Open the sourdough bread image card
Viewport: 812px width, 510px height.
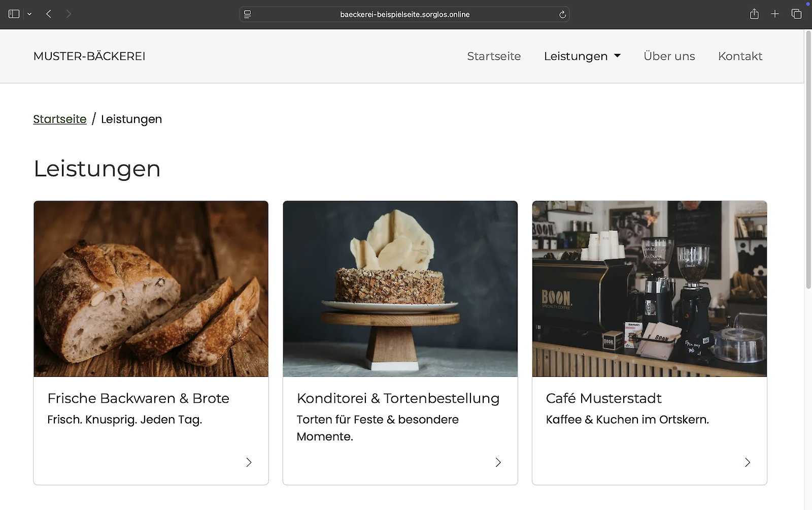click(x=151, y=289)
